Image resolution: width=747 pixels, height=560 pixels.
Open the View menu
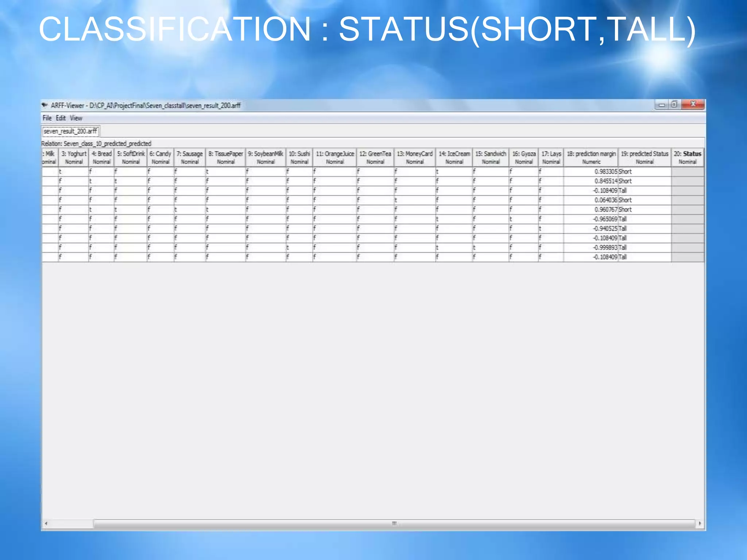point(76,118)
